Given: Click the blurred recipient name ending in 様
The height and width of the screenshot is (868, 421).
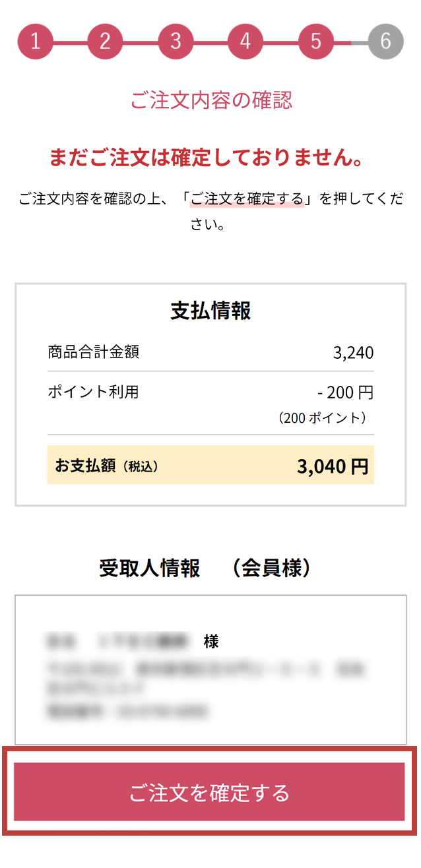Looking at the screenshot, I should 132,641.
